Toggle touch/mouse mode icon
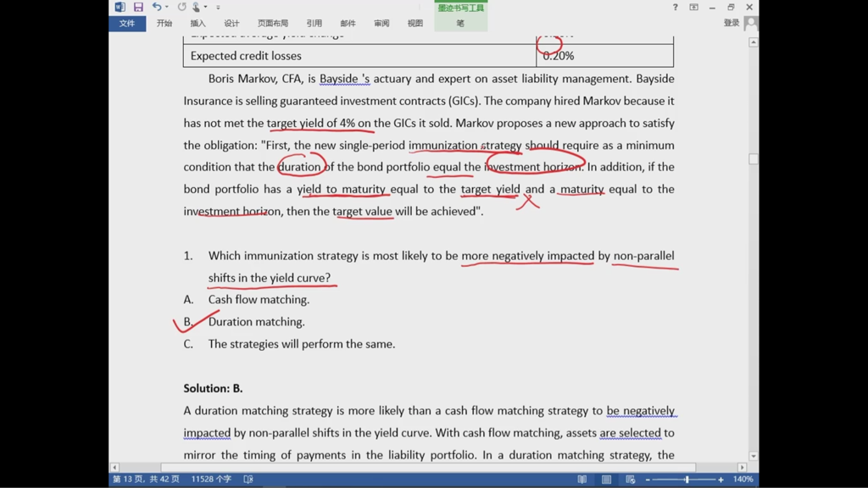 196,7
